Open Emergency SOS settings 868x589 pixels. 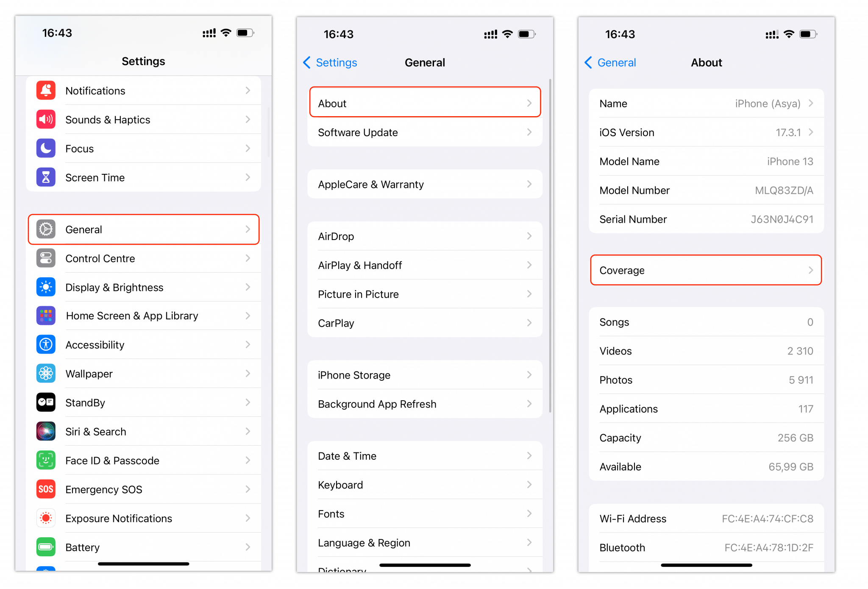(145, 490)
